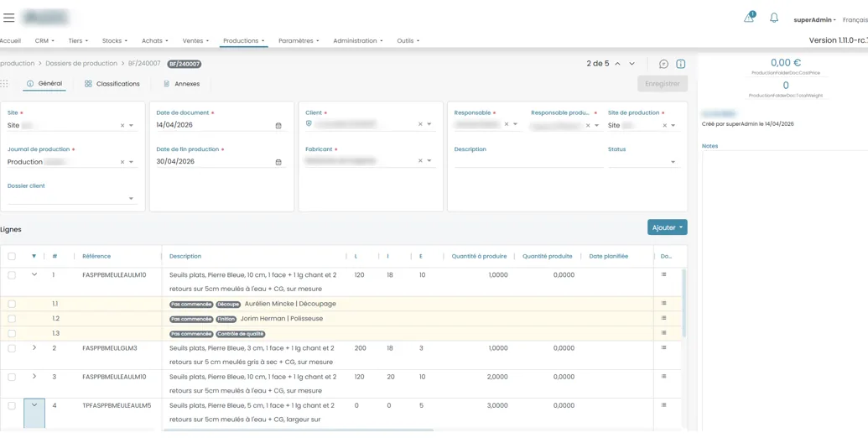Open calendar for Date de document
The height and width of the screenshot is (438, 868).
click(x=278, y=126)
